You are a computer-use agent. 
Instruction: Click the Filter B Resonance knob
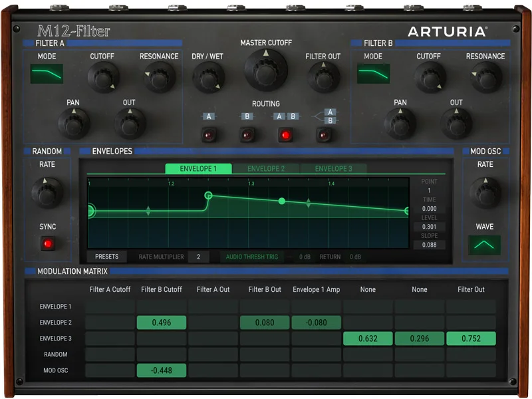(486, 77)
